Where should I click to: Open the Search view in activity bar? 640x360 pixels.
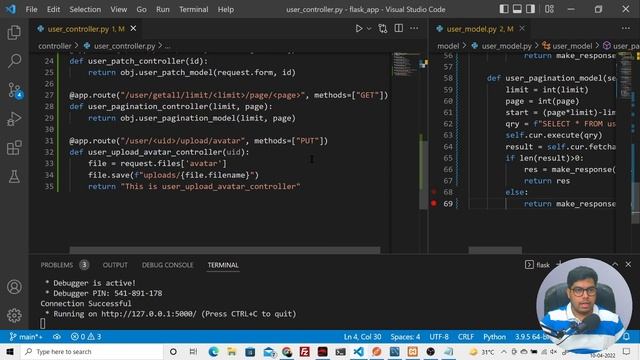point(14,61)
